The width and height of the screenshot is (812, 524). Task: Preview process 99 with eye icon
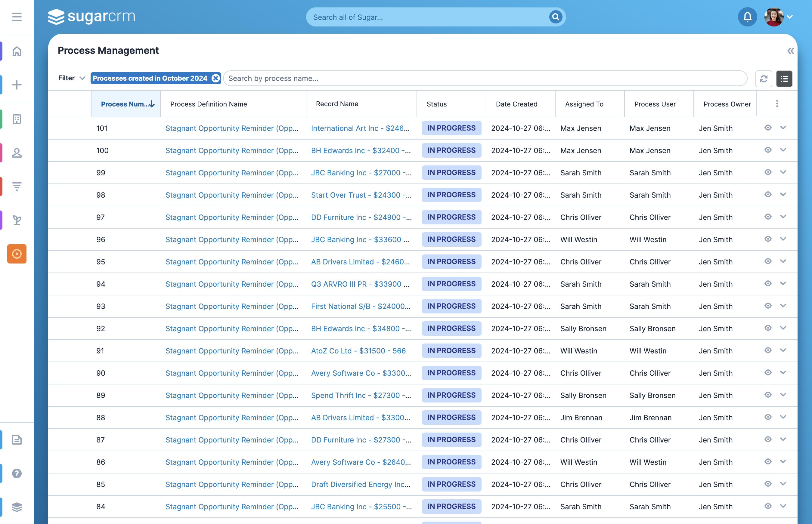(768, 172)
